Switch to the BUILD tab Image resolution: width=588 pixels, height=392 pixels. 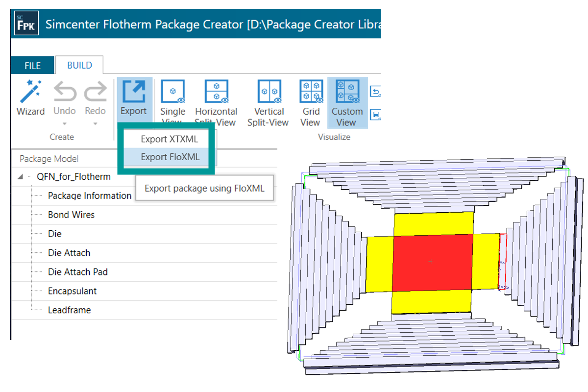(79, 65)
